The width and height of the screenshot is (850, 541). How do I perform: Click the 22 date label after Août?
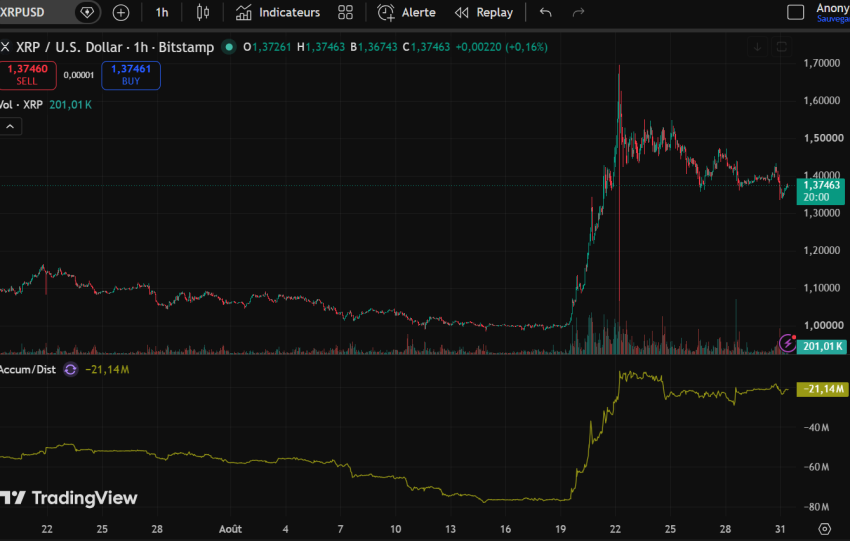(615, 529)
